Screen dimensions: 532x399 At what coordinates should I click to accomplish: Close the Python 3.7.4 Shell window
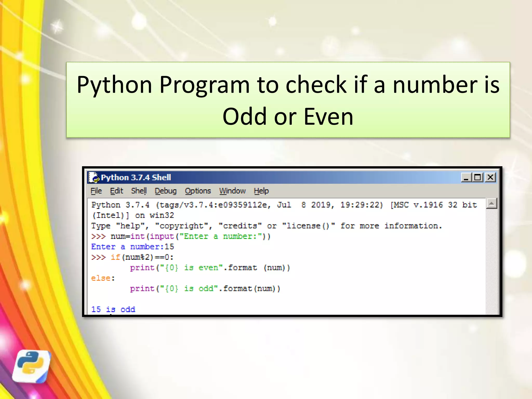(x=490, y=177)
